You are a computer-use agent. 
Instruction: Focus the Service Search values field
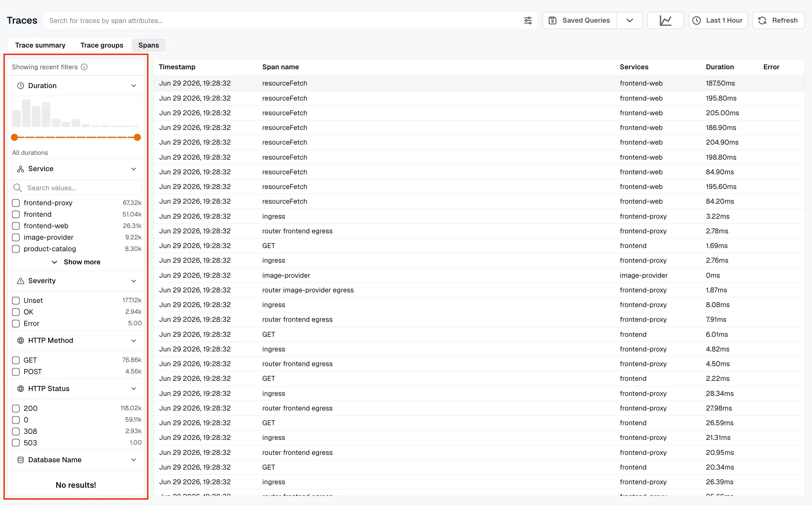tap(76, 188)
